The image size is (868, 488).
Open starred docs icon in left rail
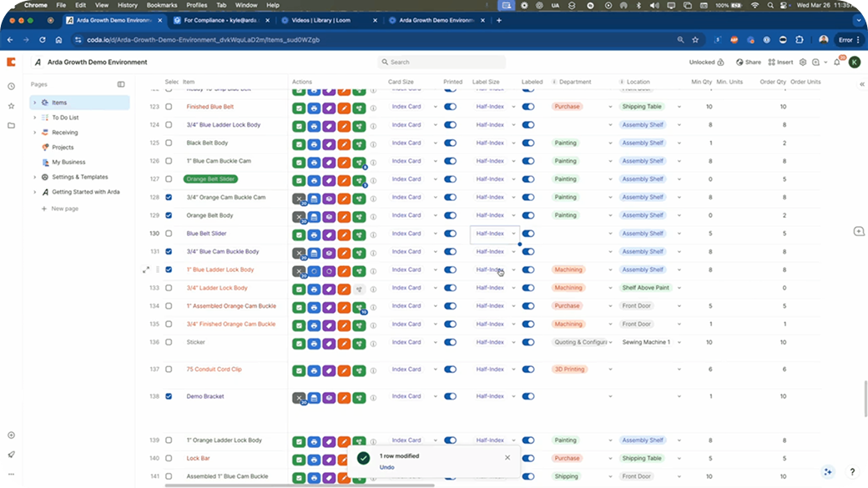tap(11, 106)
